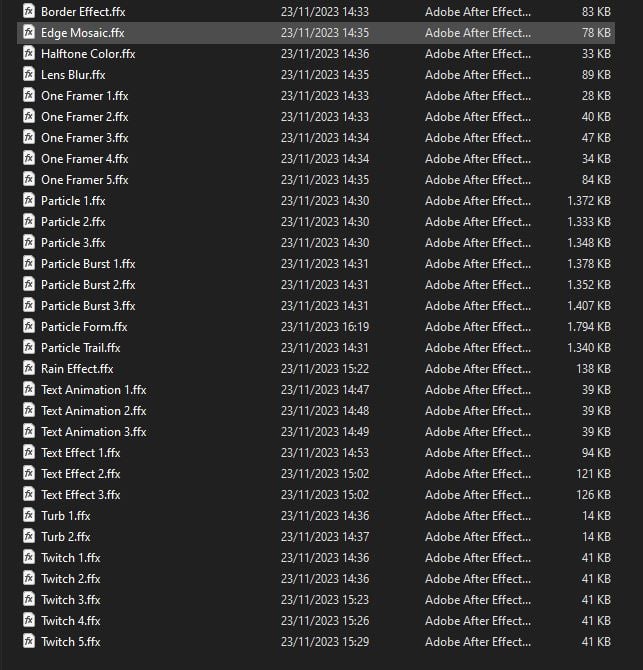The image size is (643, 670).
Task: Click the icon of Edge Mosaic.ffx
Action: pyautogui.click(x=29, y=32)
